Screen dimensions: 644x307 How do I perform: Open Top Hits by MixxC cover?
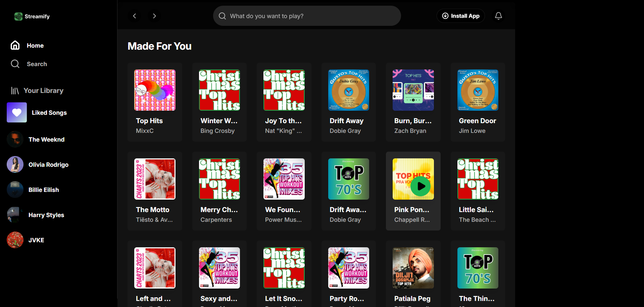(155, 90)
